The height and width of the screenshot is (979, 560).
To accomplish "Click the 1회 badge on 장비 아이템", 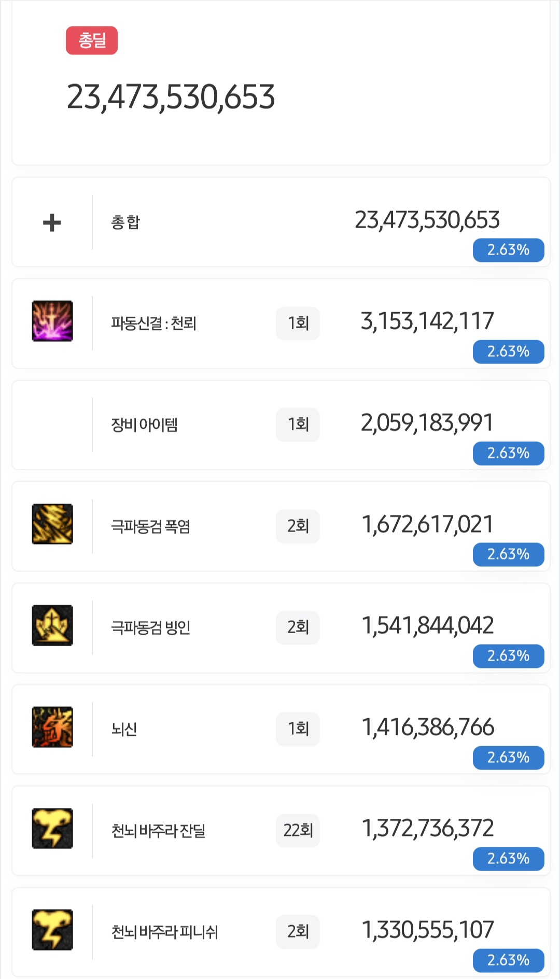I will 298,425.
